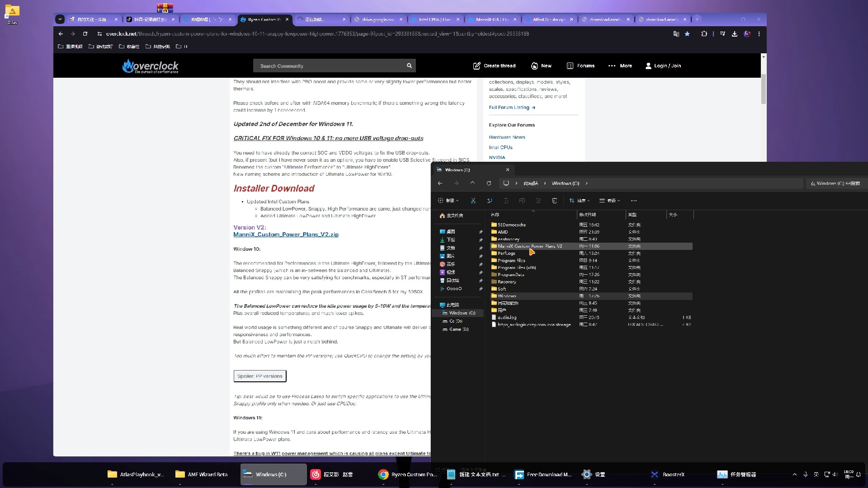Download ManniX_Custom_Power_Plans_V2.zip link
This screenshot has height=488, width=868.
(x=286, y=235)
